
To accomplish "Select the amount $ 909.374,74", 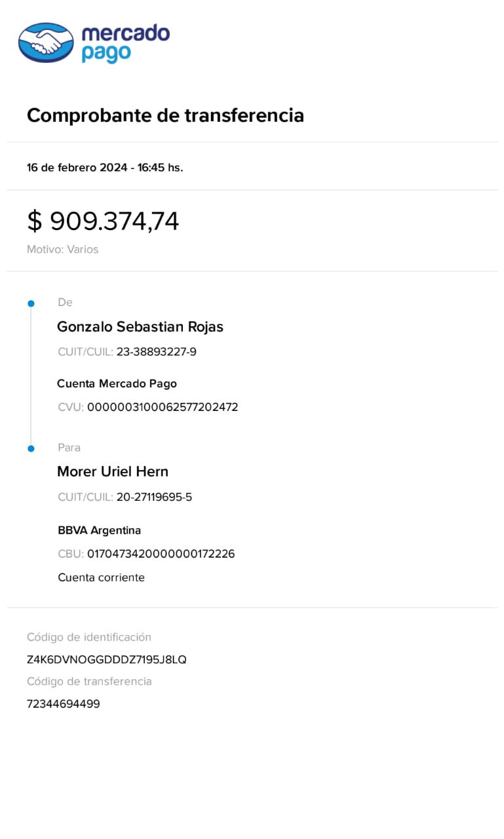I will tap(103, 221).
